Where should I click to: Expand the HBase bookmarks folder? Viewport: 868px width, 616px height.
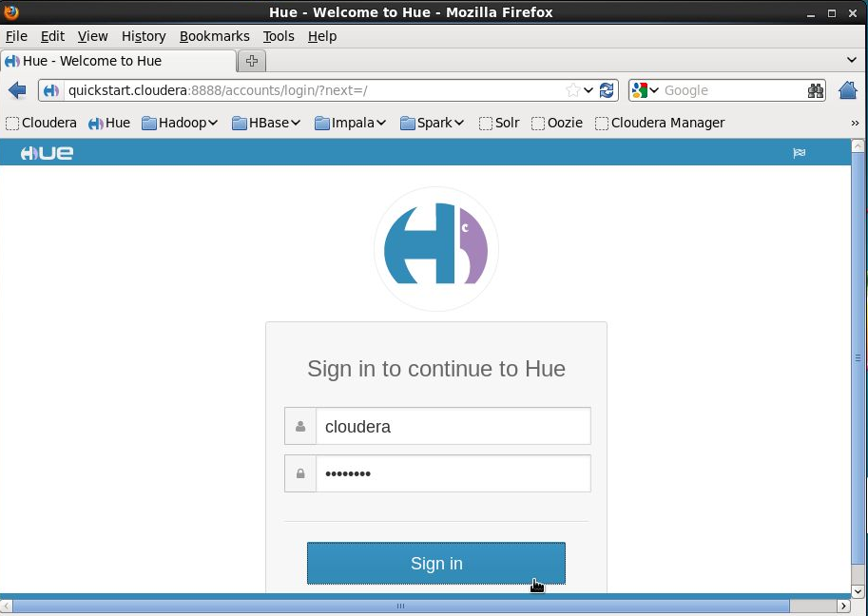266,123
